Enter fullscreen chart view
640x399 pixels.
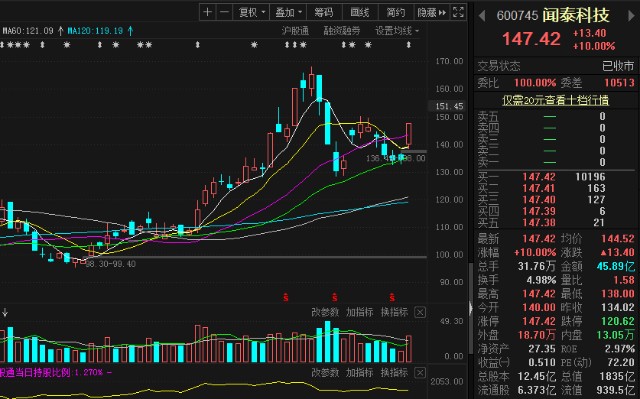[458, 12]
